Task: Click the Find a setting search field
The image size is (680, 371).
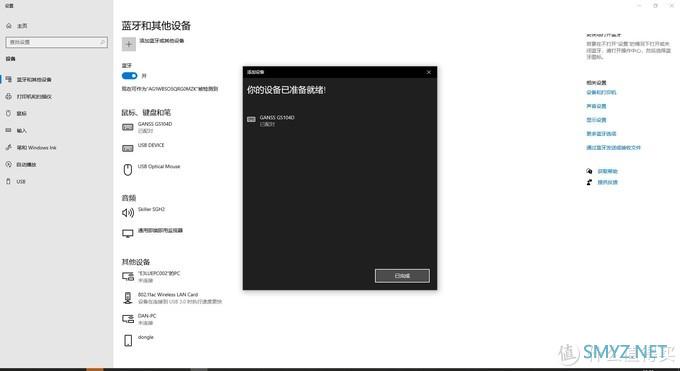Action: coord(56,42)
